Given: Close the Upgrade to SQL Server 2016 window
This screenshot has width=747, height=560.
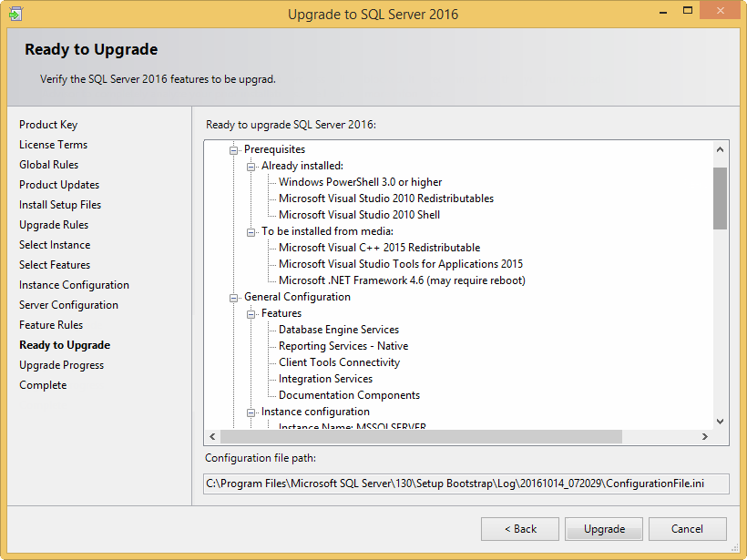Looking at the screenshot, I should pos(720,11).
